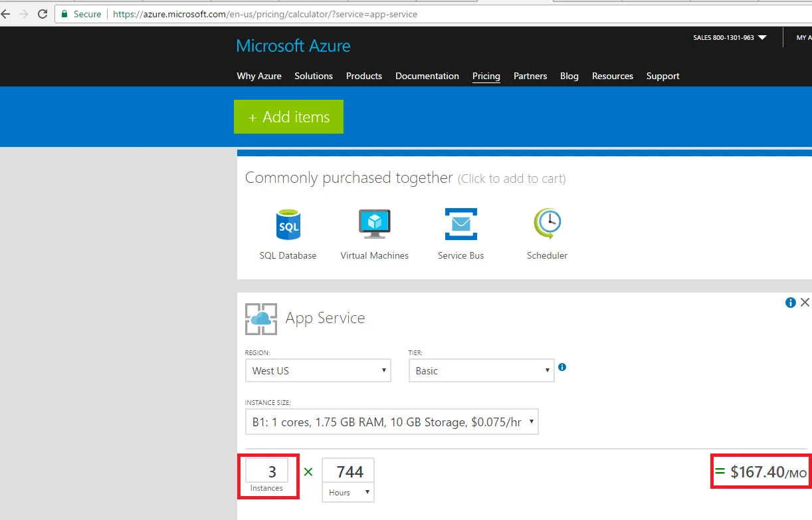Image resolution: width=812 pixels, height=520 pixels.
Task: Click the Service Bus label
Action: (461, 255)
